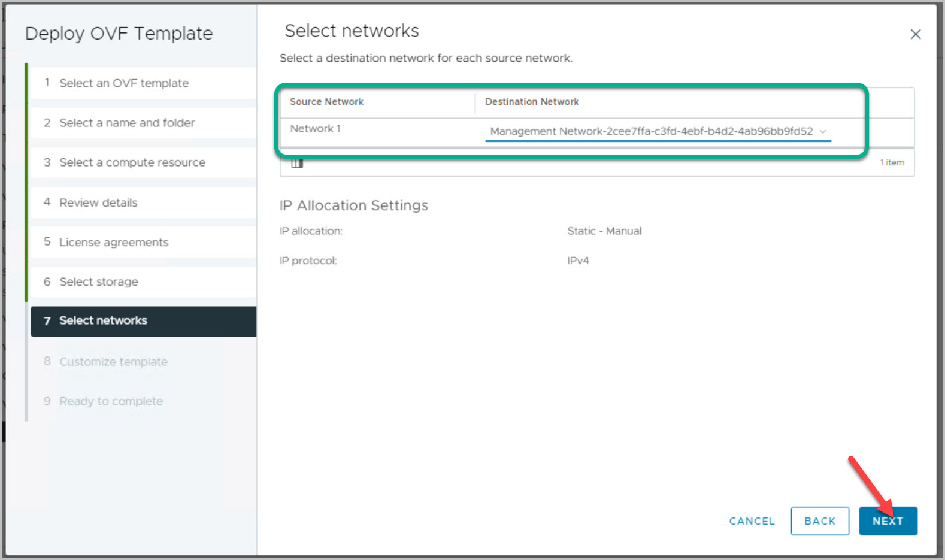Screen dimensions: 945x560
Task: Jump to step 2 Select a name and folder
Action: pyautogui.click(x=127, y=123)
